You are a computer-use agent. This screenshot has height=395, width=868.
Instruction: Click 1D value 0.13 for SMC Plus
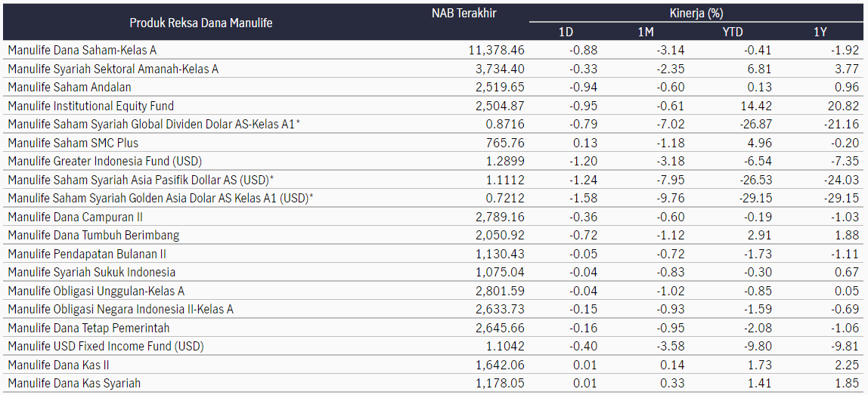pyautogui.click(x=586, y=143)
